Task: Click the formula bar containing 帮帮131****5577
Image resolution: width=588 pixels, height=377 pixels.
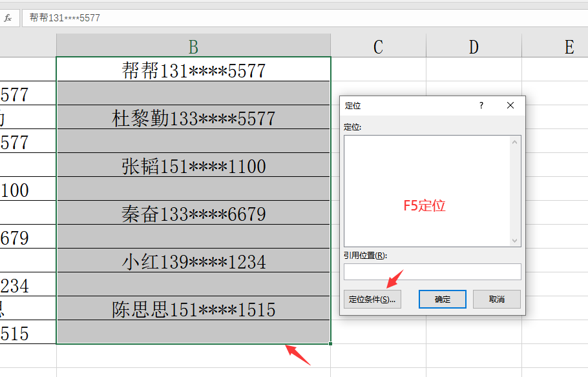Action: tap(305, 18)
